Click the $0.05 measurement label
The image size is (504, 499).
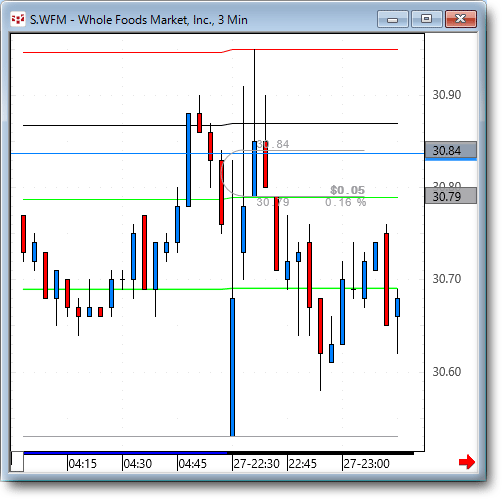[x=348, y=190]
